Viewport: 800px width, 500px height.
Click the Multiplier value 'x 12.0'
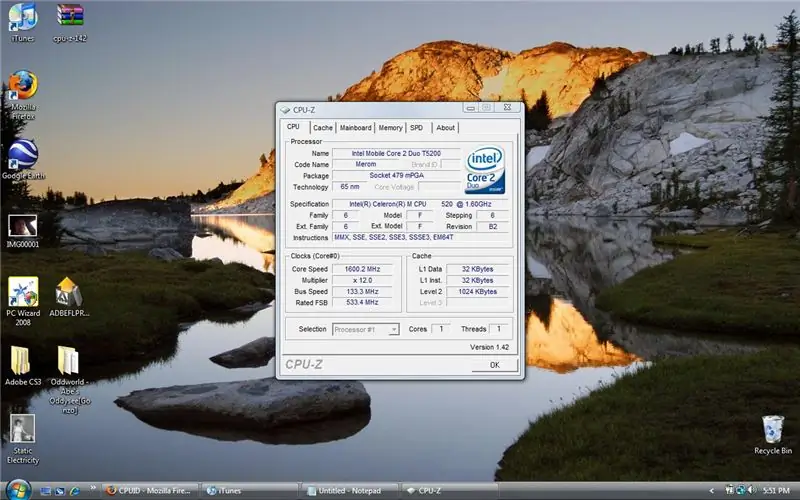click(362, 280)
